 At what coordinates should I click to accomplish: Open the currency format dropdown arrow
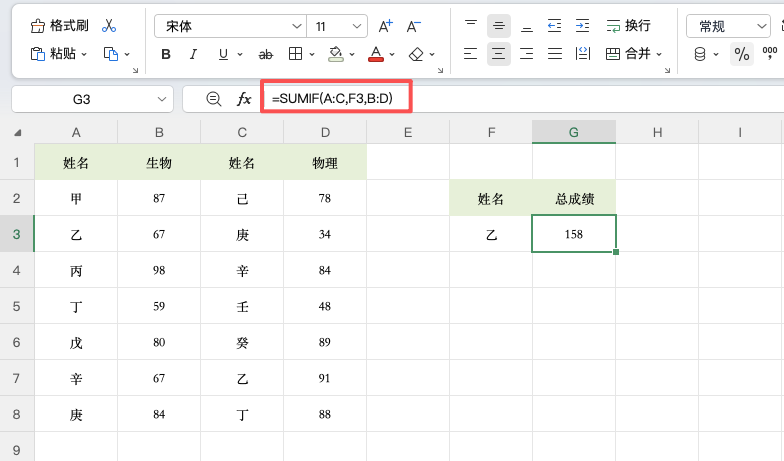pos(716,54)
